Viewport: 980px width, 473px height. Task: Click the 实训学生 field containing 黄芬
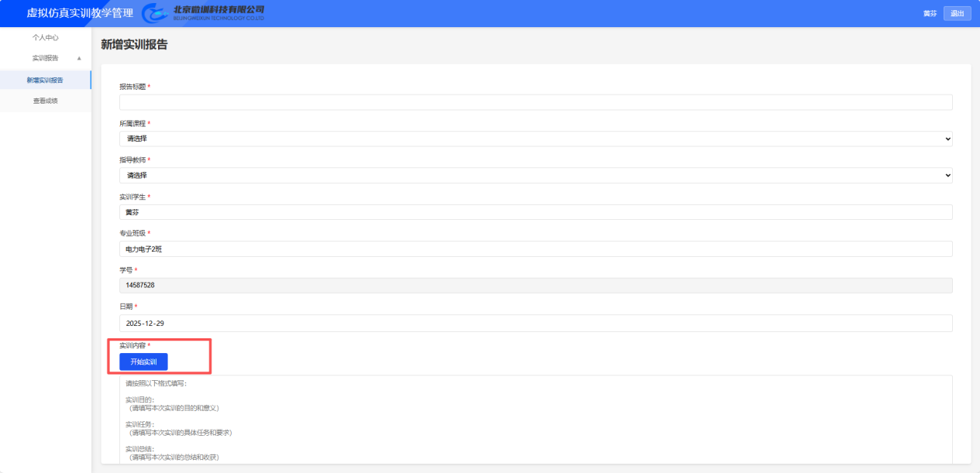pos(535,212)
